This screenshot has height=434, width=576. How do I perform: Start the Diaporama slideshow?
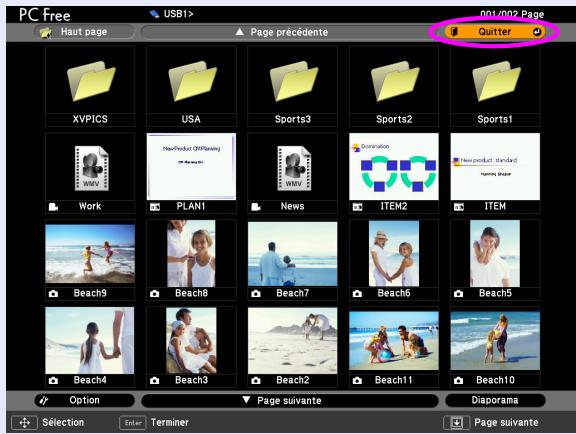point(495,400)
